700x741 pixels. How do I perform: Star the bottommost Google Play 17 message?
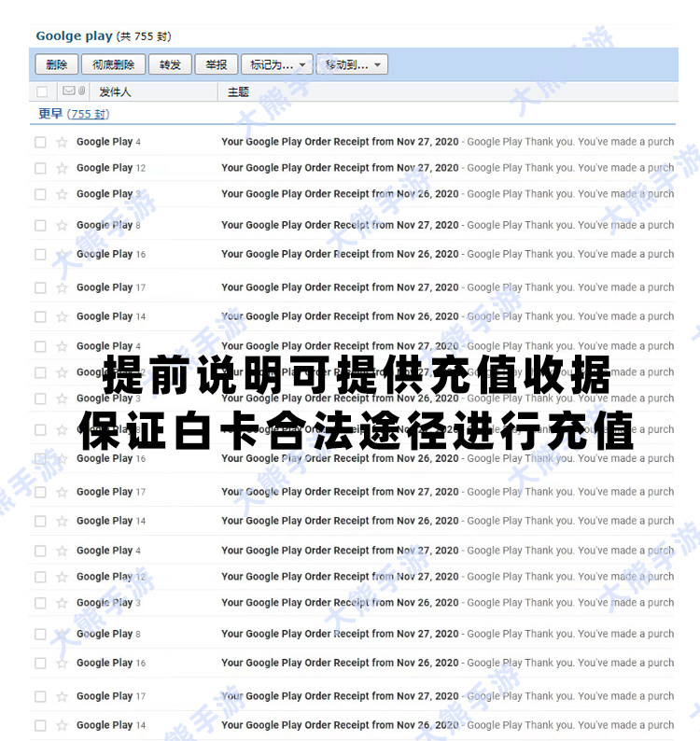(62, 696)
